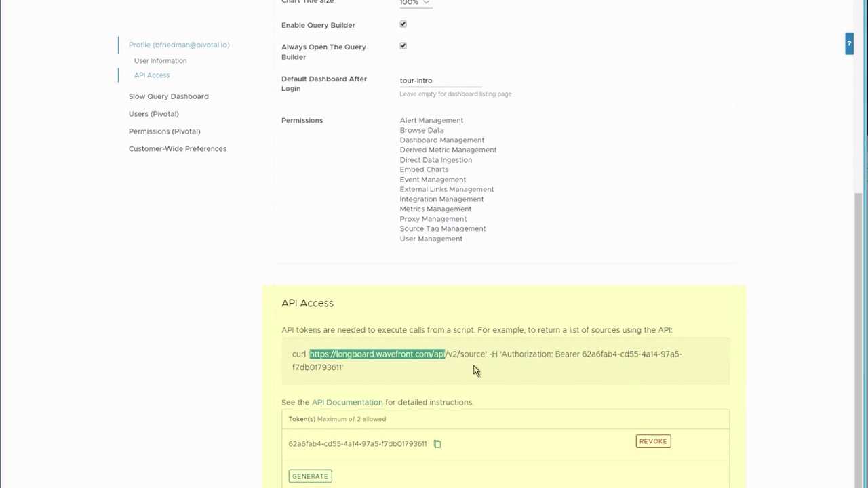Open the help question mark panel

[849, 44]
